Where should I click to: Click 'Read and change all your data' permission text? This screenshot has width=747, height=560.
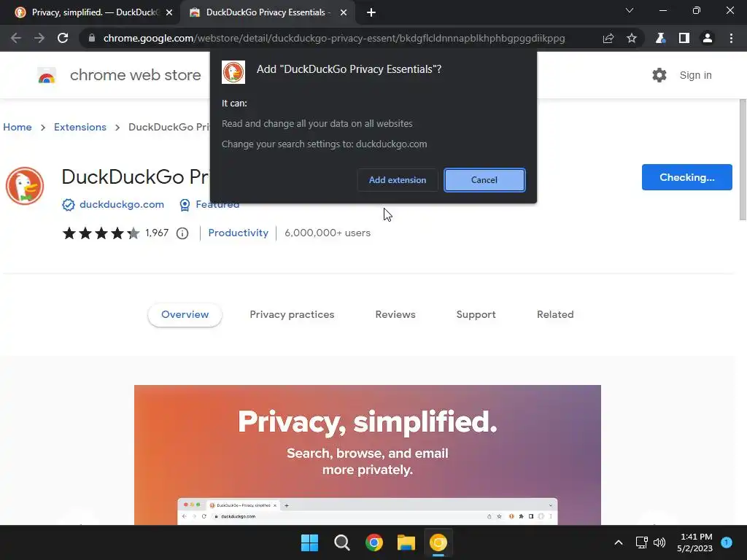(317, 124)
